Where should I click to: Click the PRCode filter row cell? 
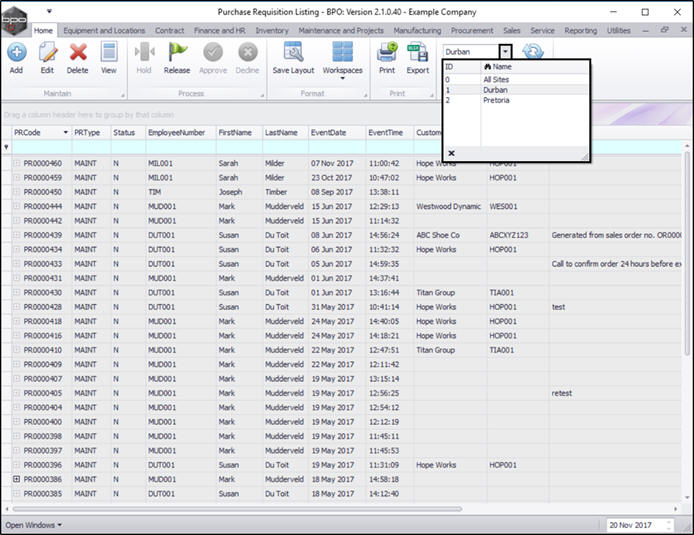[x=42, y=147]
